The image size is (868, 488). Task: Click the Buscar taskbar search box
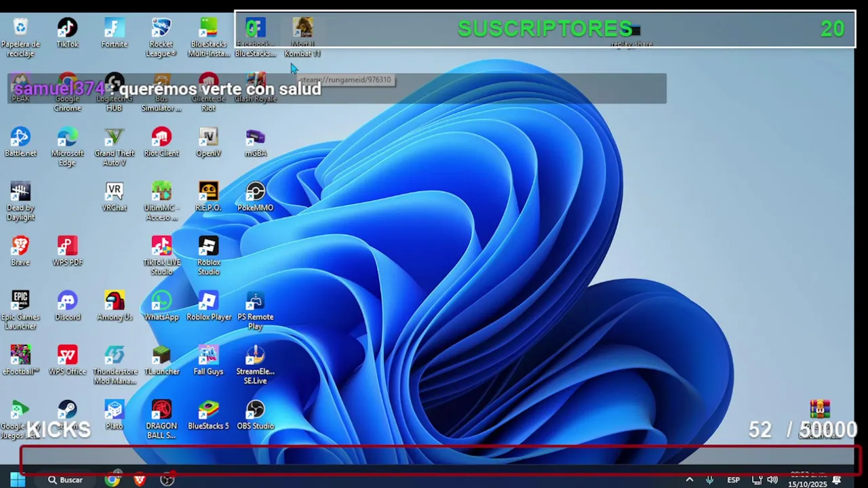pos(65,480)
